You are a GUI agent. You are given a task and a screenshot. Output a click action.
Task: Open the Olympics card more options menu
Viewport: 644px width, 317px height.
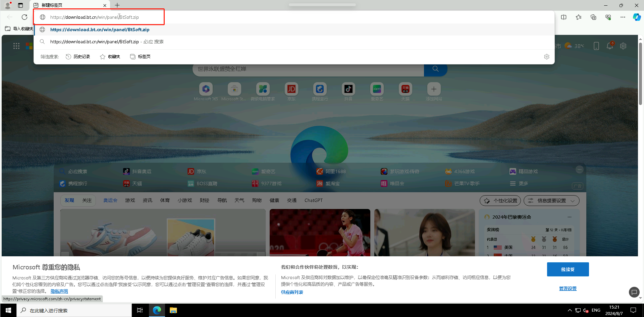point(570,217)
